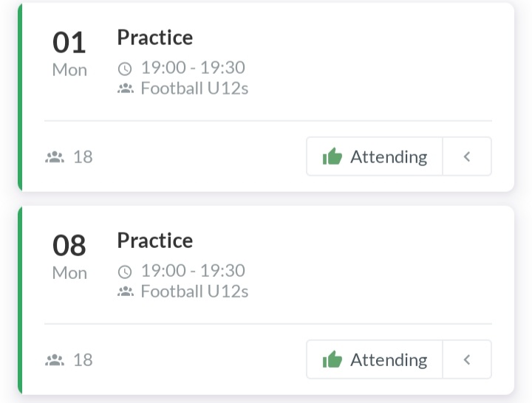This screenshot has width=532, height=403.
Task: Toggle Attending status for 01 Mon practice
Action: pos(375,156)
